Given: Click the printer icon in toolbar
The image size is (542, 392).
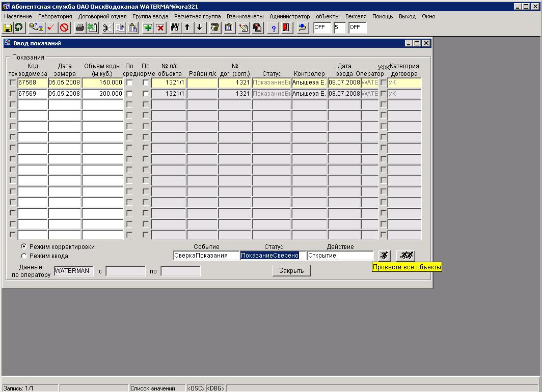Looking at the screenshot, I should pos(80,27).
